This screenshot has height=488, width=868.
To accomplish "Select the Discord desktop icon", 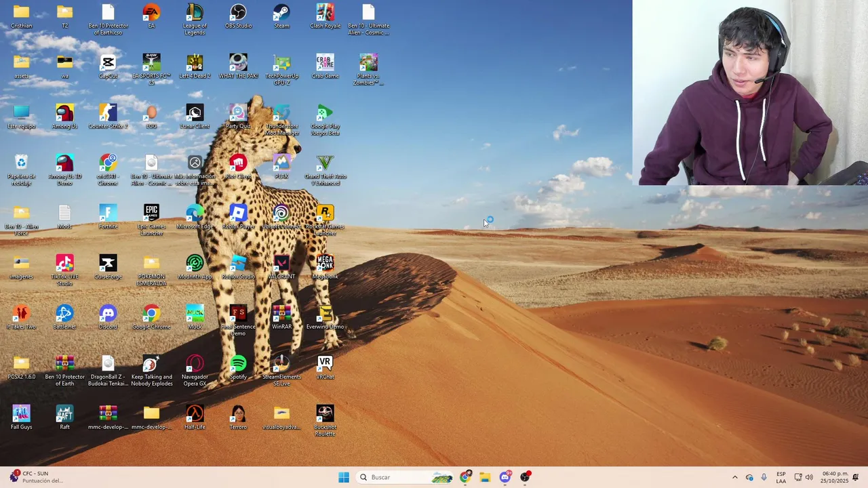I will pyautogui.click(x=108, y=317).
